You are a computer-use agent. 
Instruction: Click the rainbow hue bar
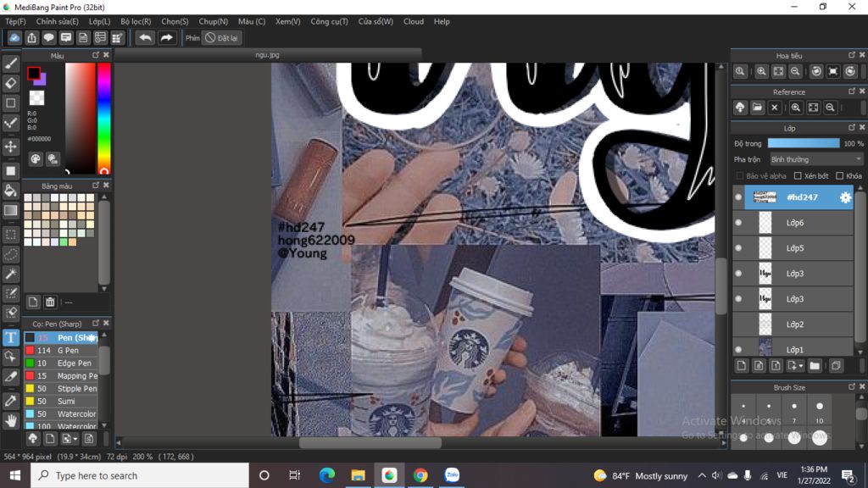pyautogui.click(x=103, y=119)
